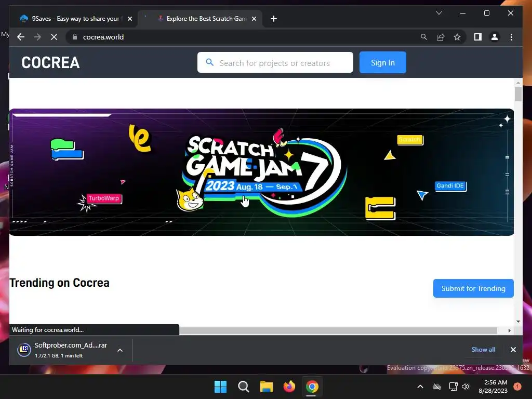This screenshot has height=399, width=532.
Task: Click the scroll up arrow of the page
Action: click(518, 83)
